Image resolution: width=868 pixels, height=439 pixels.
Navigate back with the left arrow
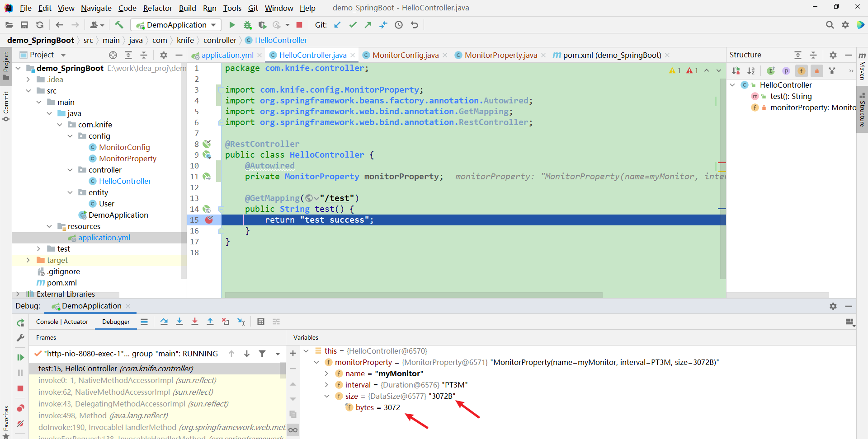point(59,25)
